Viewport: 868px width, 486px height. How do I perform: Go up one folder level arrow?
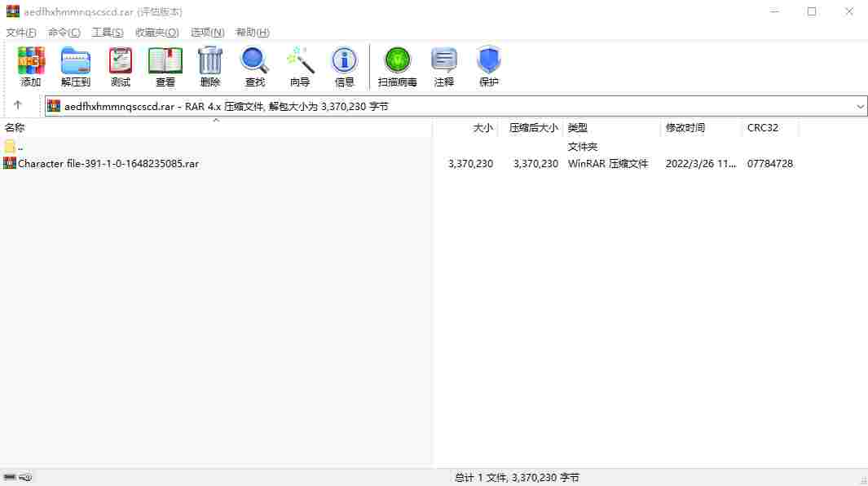click(18, 105)
